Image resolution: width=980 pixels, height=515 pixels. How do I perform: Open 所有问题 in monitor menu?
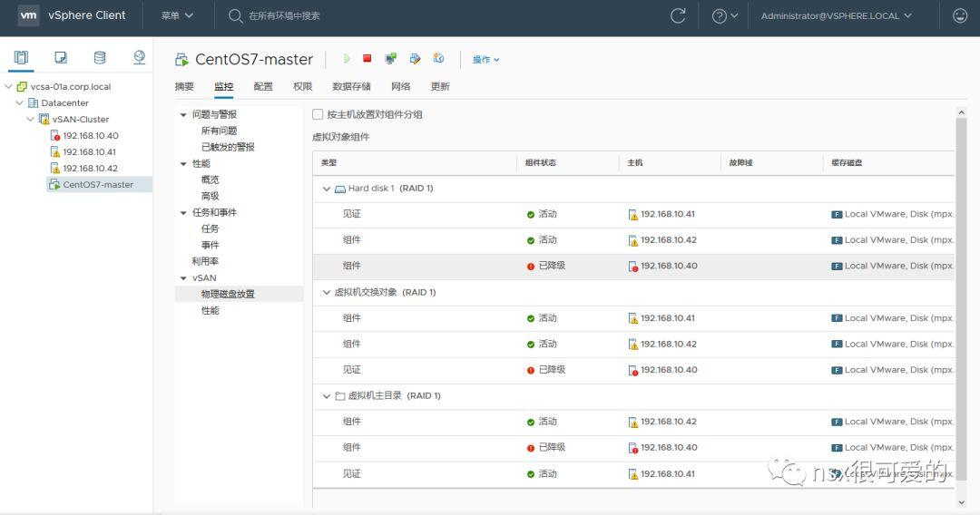pyautogui.click(x=220, y=131)
